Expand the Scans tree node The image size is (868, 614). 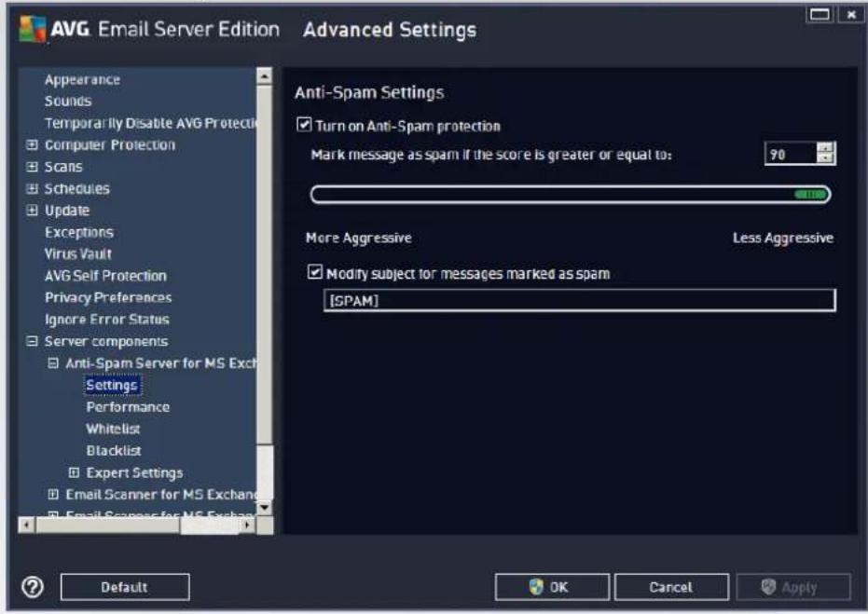point(32,167)
